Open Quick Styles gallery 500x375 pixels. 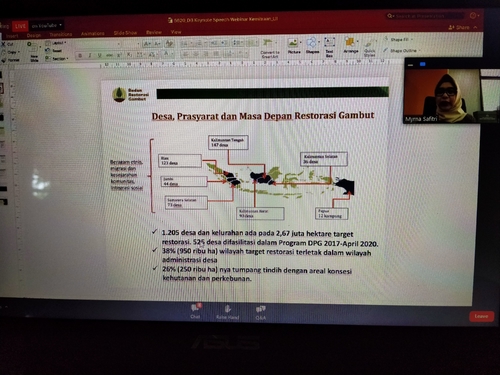(x=369, y=48)
